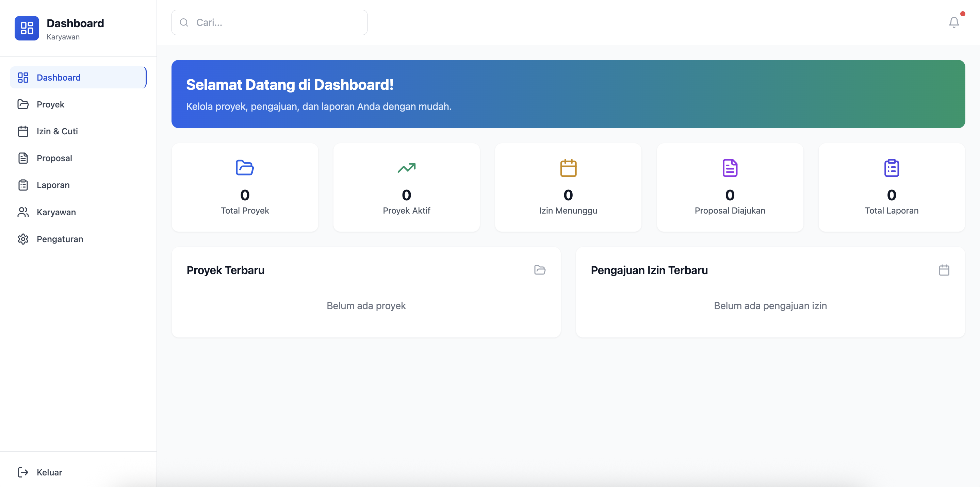This screenshot has width=980, height=487.
Task: Click the calendar icon in Pengajuan Izin Terbaru header
Action: pyautogui.click(x=944, y=270)
